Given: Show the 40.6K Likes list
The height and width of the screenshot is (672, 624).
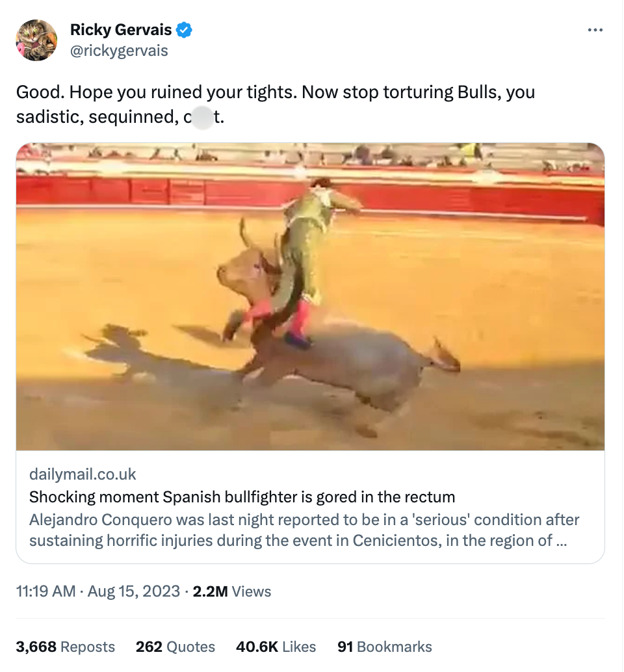Looking at the screenshot, I should click(275, 647).
